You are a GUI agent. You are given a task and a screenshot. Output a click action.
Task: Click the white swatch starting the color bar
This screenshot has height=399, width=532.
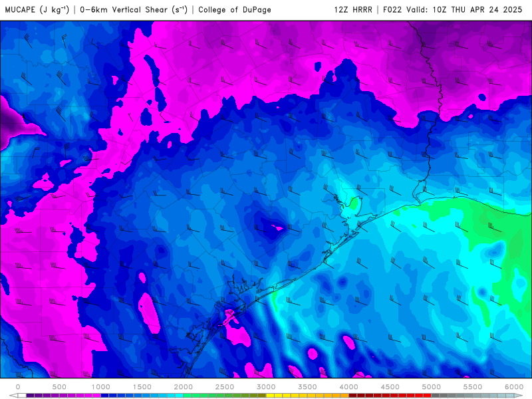click(22, 396)
